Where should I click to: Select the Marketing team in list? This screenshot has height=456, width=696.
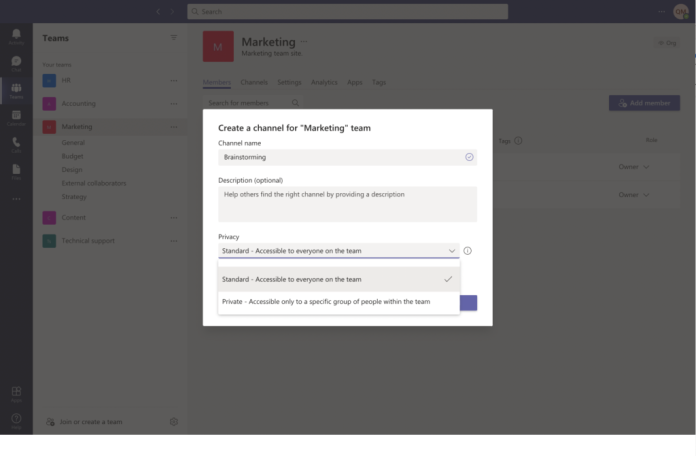(110, 127)
